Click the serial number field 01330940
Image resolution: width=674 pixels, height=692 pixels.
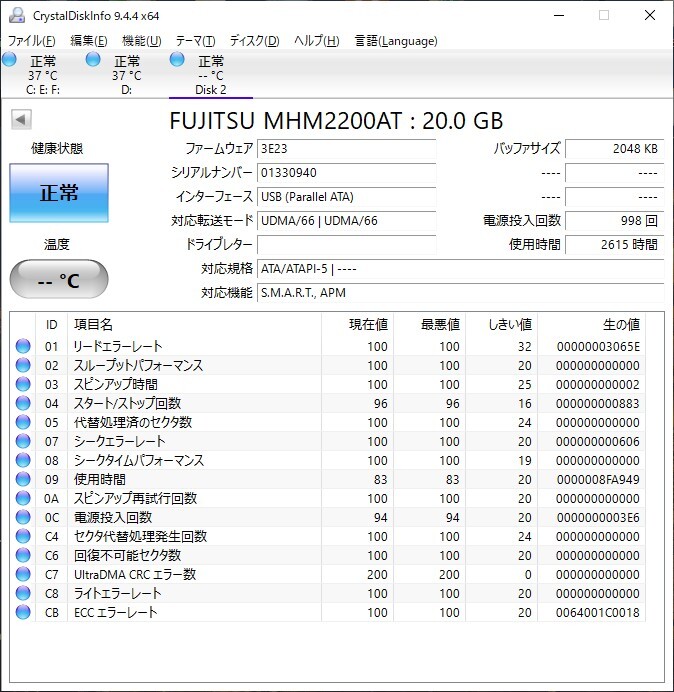pos(346,173)
